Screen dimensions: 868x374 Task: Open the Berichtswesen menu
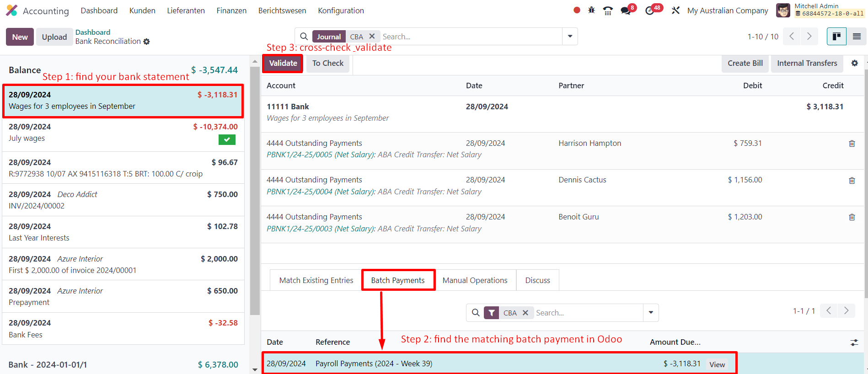[x=282, y=11]
